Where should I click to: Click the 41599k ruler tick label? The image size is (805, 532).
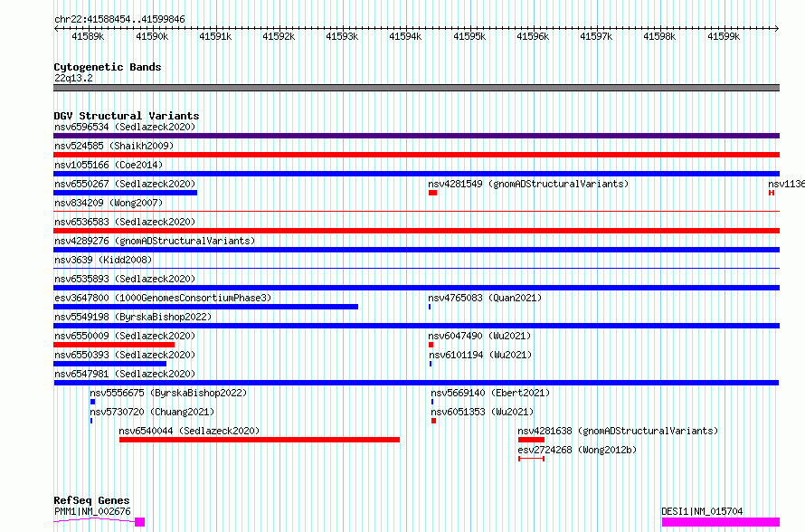[x=724, y=36]
